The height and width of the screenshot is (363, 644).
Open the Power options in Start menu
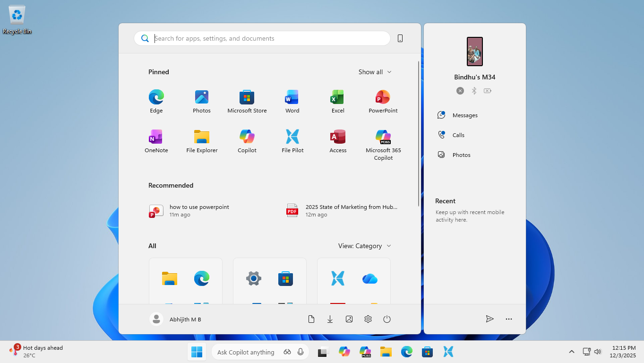click(x=386, y=319)
